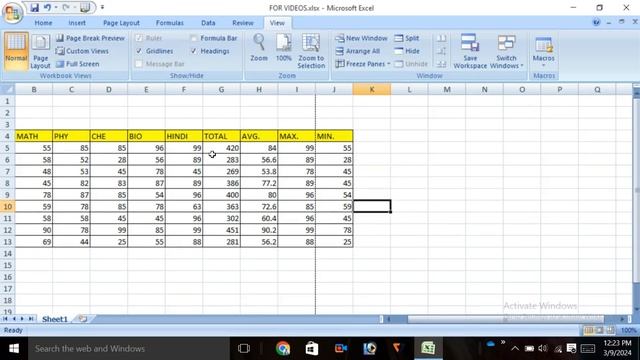Split the worksheet window

click(407, 38)
